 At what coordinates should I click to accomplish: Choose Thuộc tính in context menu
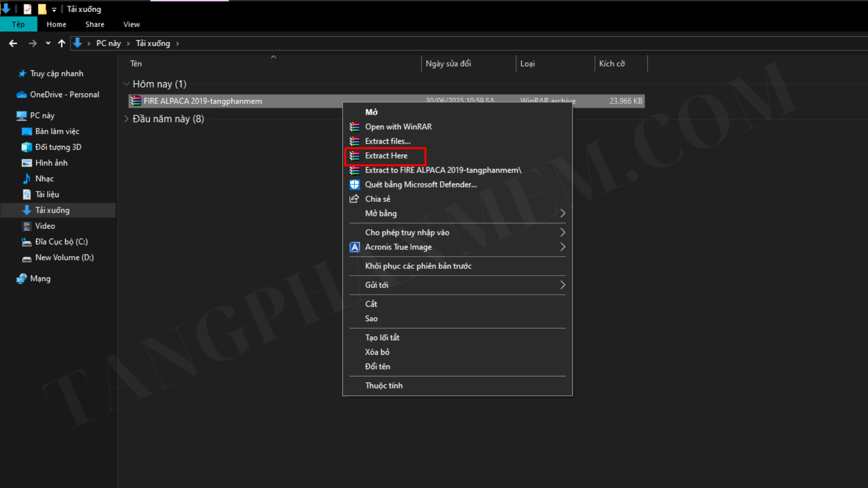383,385
